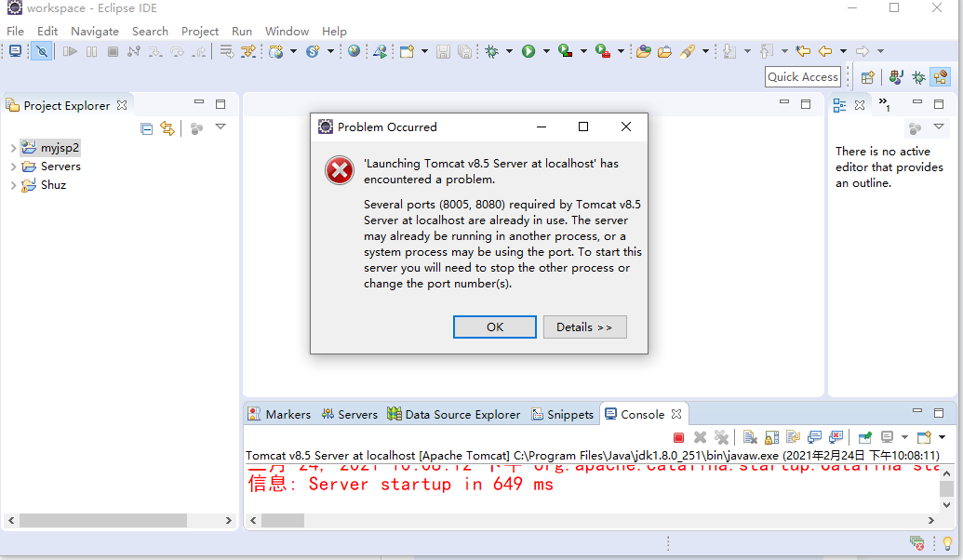963x560 pixels.
Task: Click Console scroll down arrow
Action: point(946,505)
